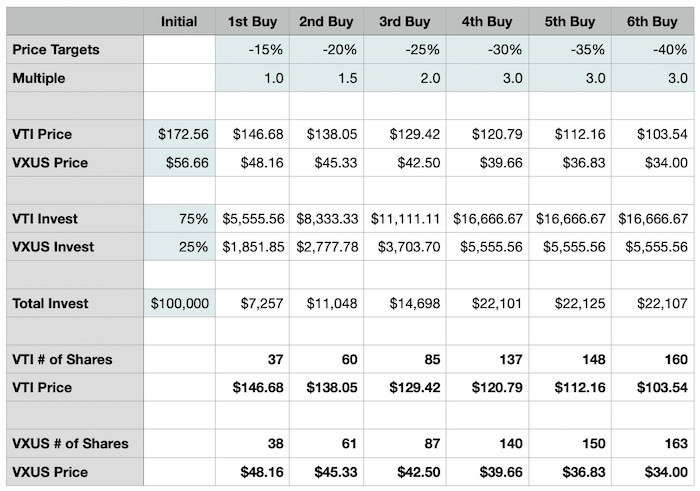
Task: Select the -40% price target cell
Action: click(652, 50)
